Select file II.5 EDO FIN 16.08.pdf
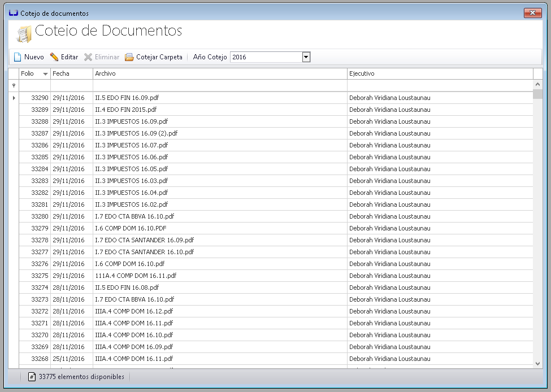The image size is (551, 392). click(x=127, y=288)
